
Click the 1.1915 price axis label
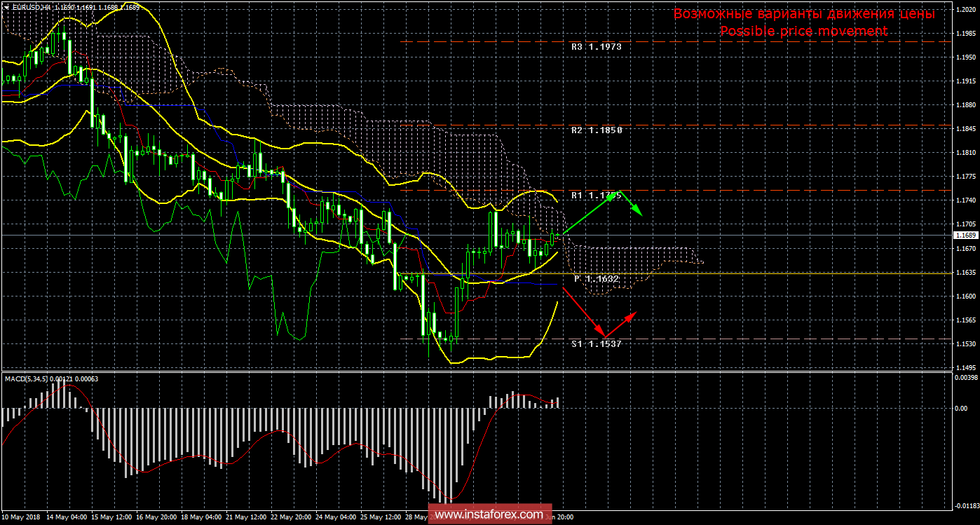click(967, 81)
